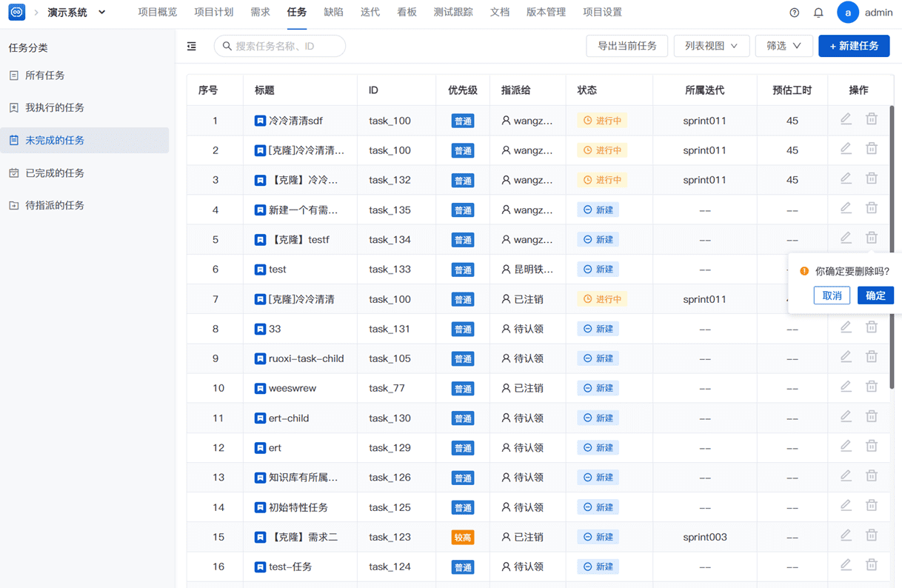Click the admin avatar icon
Image resolution: width=902 pixels, height=588 pixels.
[848, 13]
